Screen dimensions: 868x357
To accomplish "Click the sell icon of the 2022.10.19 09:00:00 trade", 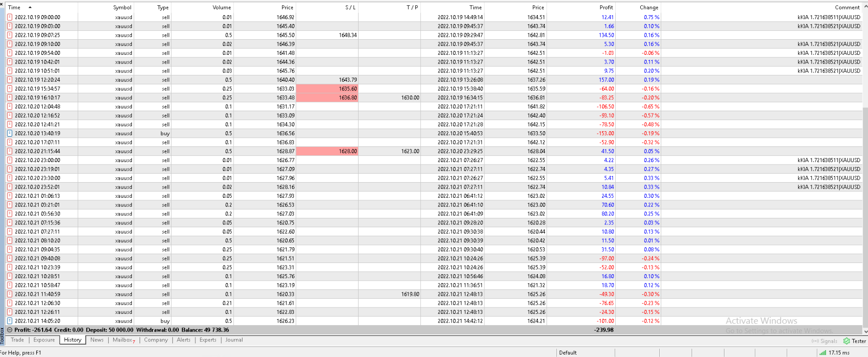I will [x=9, y=17].
